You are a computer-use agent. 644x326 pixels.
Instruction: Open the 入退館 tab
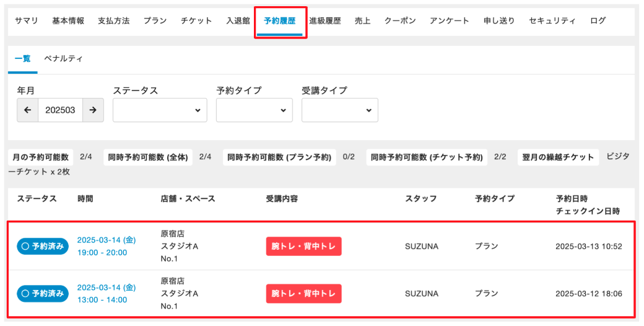click(238, 20)
